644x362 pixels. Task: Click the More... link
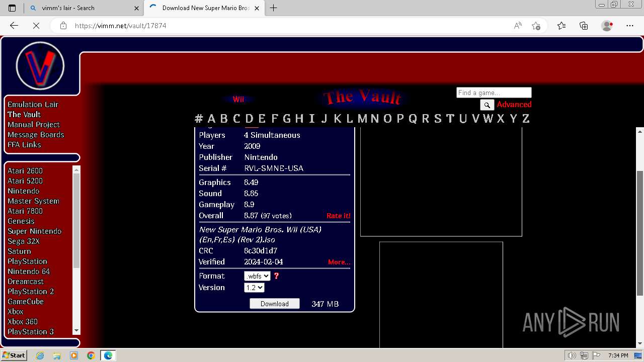(339, 262)
